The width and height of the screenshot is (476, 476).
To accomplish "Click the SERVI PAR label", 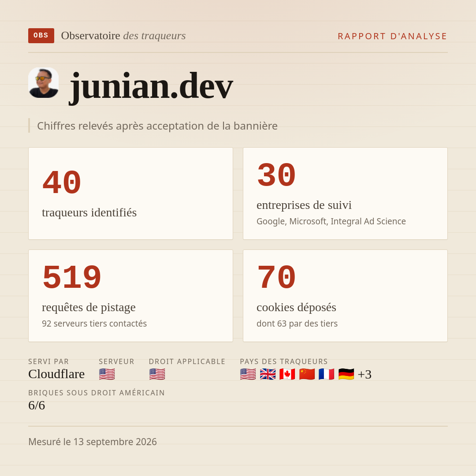I will pos(48,361).
